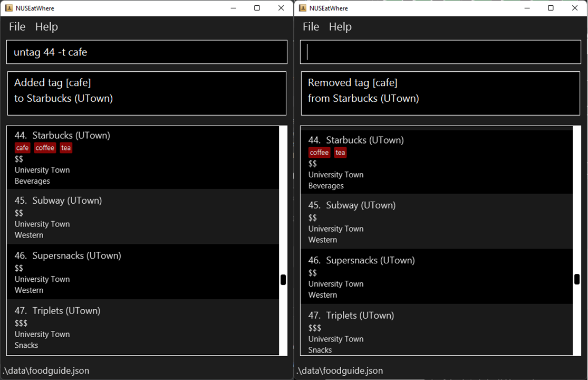Viewport: 588px width, 380px height.
Task: Select Subway (UTown) entry in left list
Action: click(x=143, y=217)
